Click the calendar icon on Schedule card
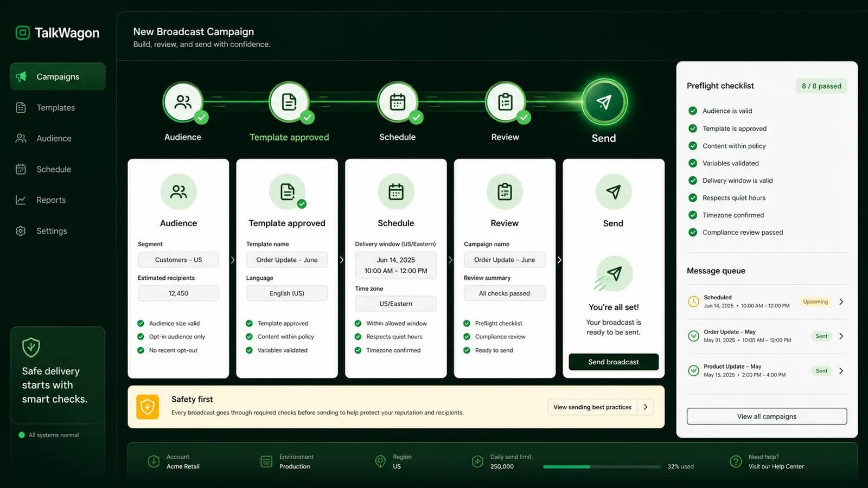This screenshot has width=868, height=488. (396, 191)
